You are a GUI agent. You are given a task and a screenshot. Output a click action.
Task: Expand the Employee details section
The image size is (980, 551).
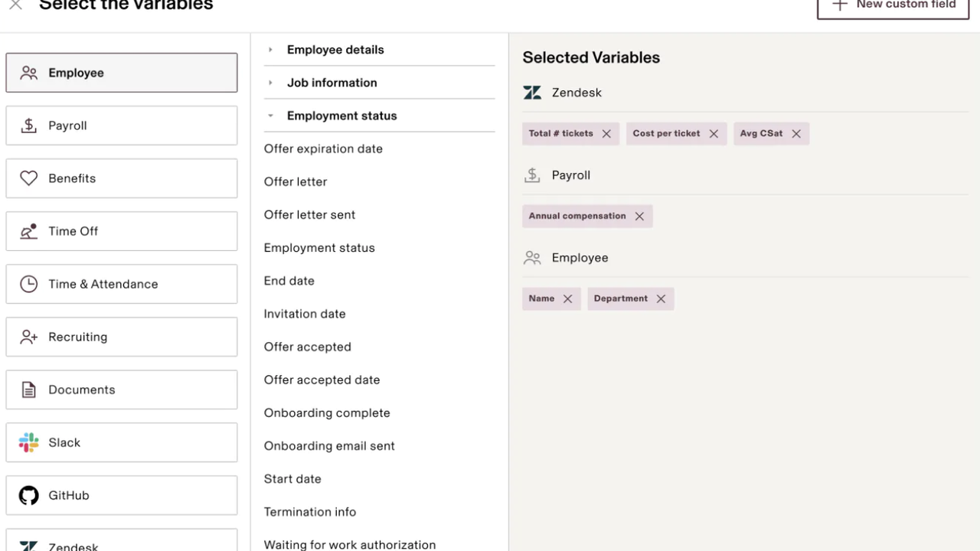[335, 50]
